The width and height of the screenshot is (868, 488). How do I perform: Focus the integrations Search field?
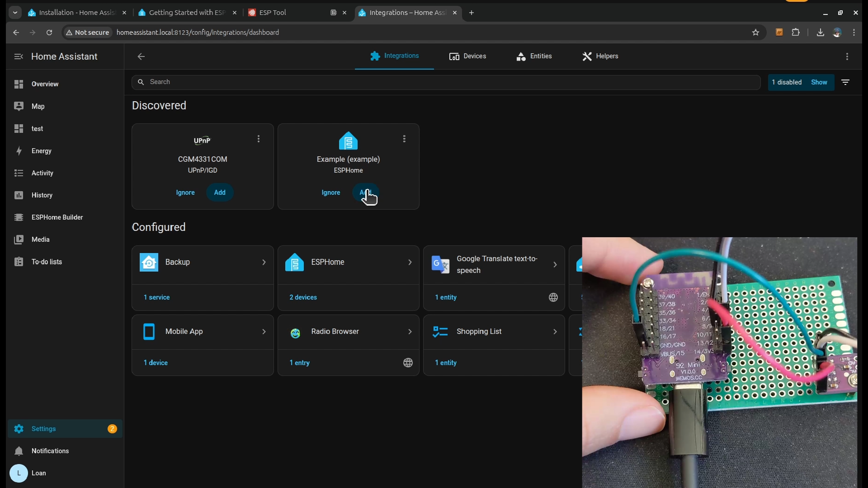click(446, 82)
